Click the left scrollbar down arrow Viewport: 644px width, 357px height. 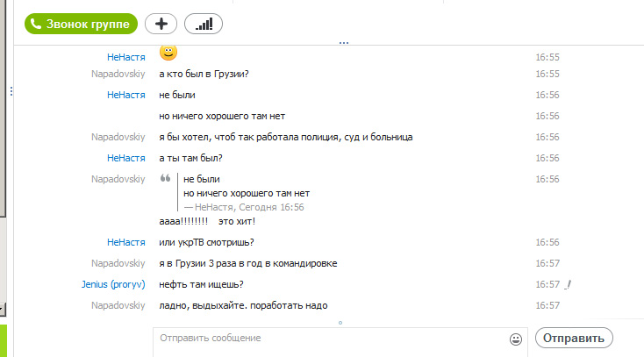(x=2, y=310)
